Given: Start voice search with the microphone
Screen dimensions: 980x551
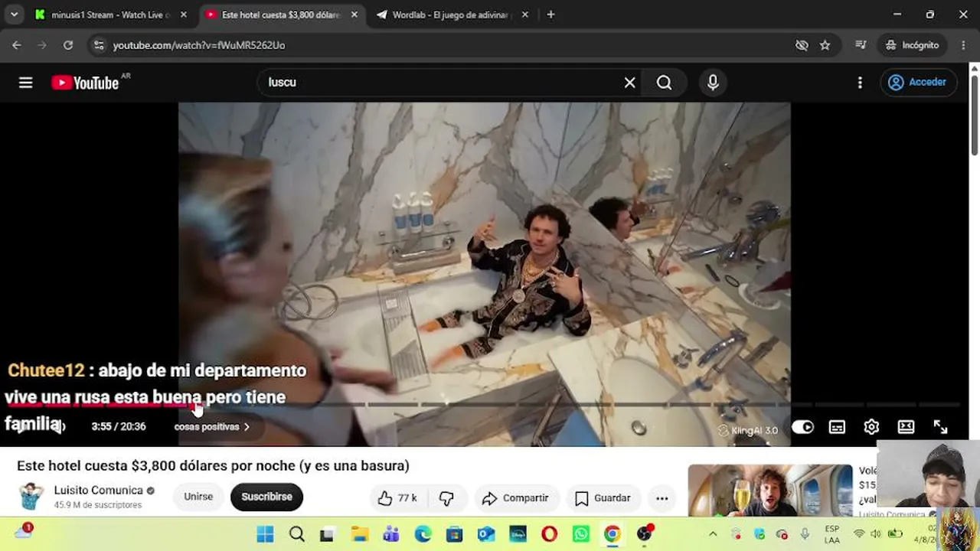Looking at the screenshot, I should pyautogui.click(x=713, y=83).
